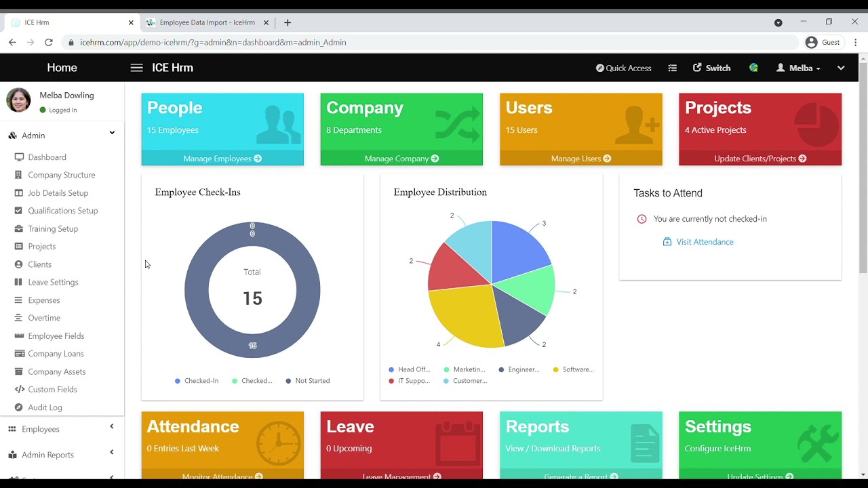
Task: Click the Employee Fields icon
Action: click(x=19, y=335)
